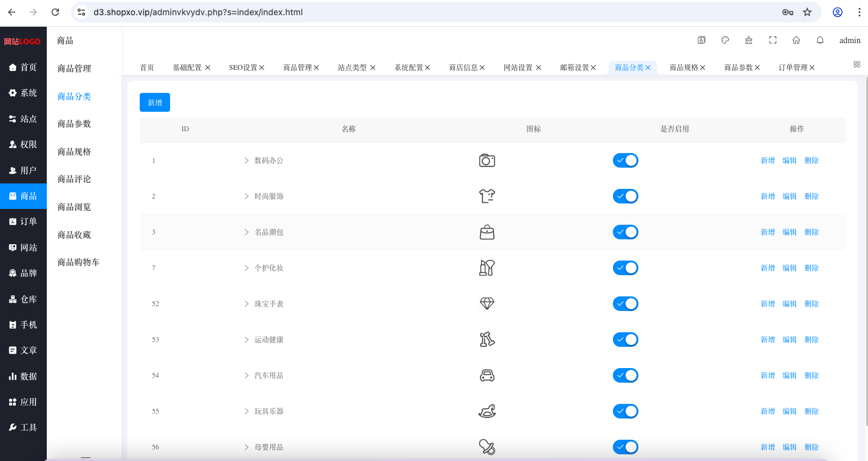Viewport: 868px width, 461px height.
Task: Expand the 时尚服饰 category chevron
Action: [247, 196]
